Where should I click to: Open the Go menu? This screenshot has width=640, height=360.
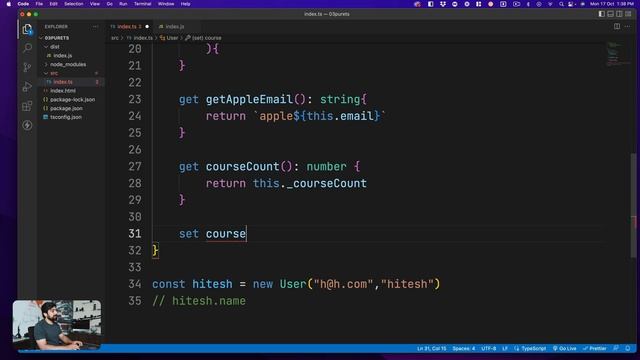[110, 4]
